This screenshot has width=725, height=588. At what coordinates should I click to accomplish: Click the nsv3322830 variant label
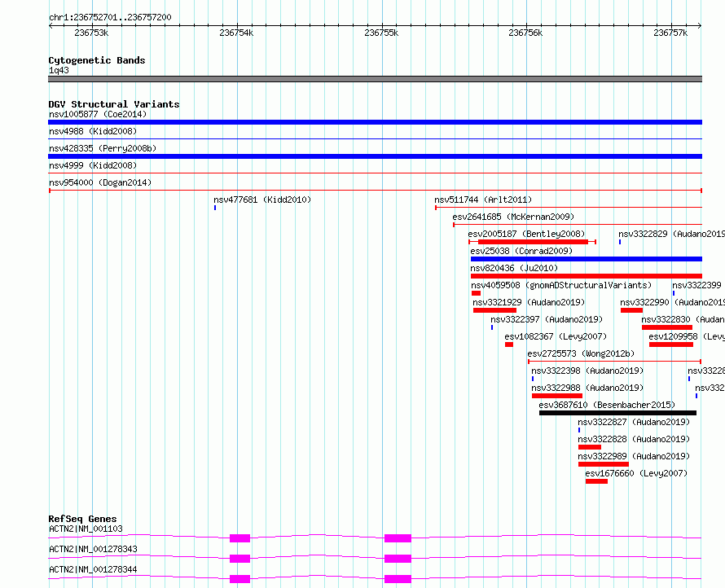[683, 319]
